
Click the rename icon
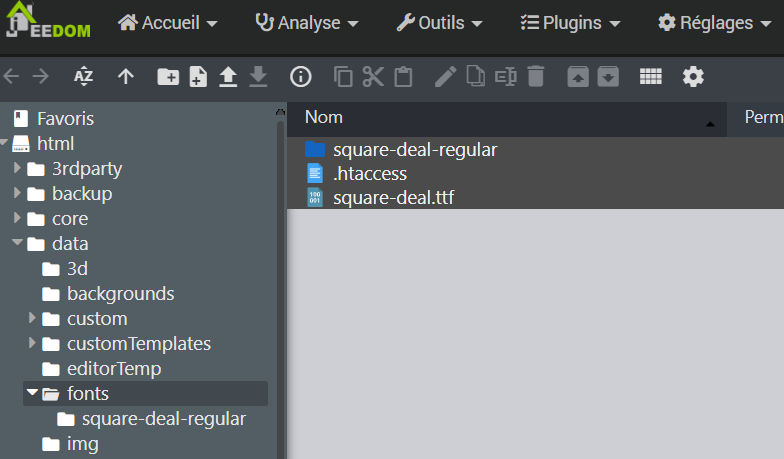[506, 77]
